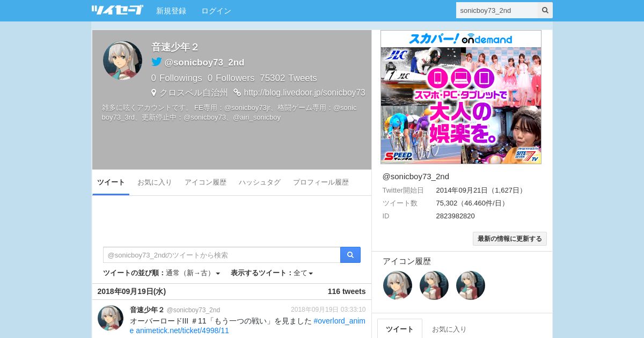
Task: Switch to プロフィール履歴 tab
Action: [x=321, y=182]
